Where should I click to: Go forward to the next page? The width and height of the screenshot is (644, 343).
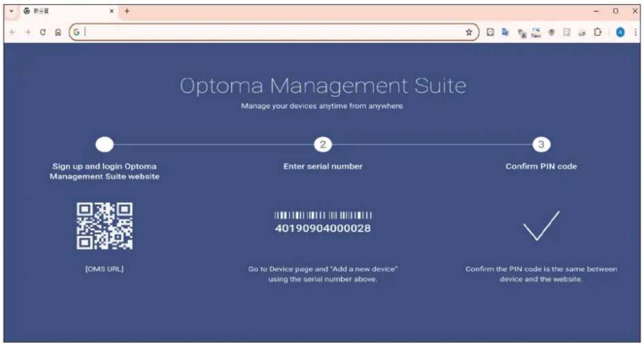click(x=27, y=32)
